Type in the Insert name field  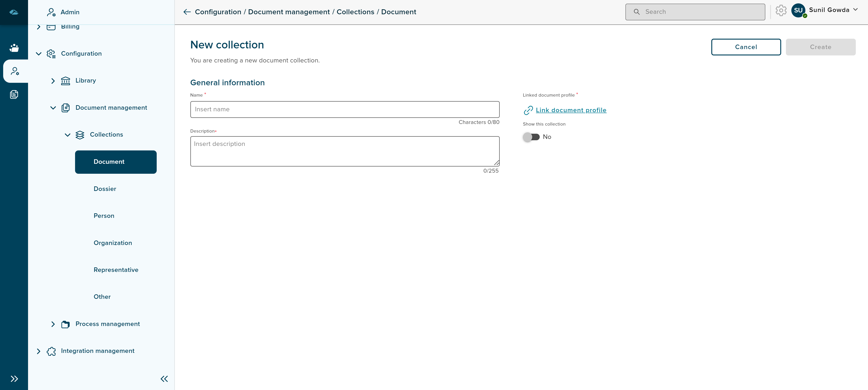point(344,109)
